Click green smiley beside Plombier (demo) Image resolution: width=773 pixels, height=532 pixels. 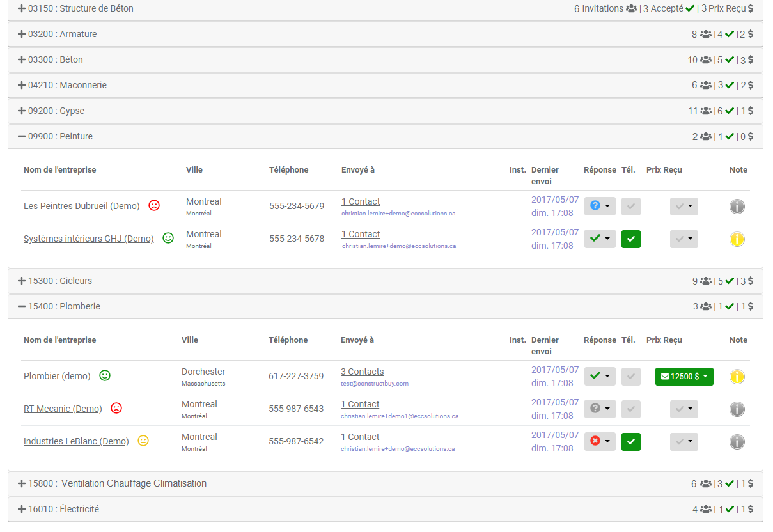[105, 375]
